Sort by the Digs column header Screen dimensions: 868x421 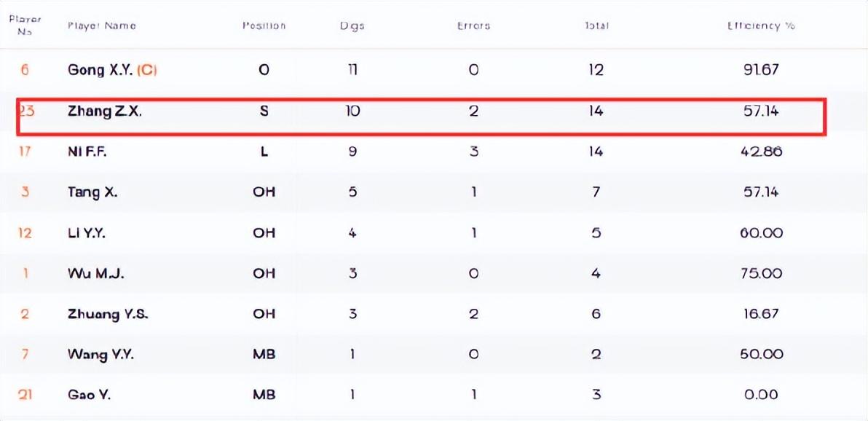[x=352, y=25]
